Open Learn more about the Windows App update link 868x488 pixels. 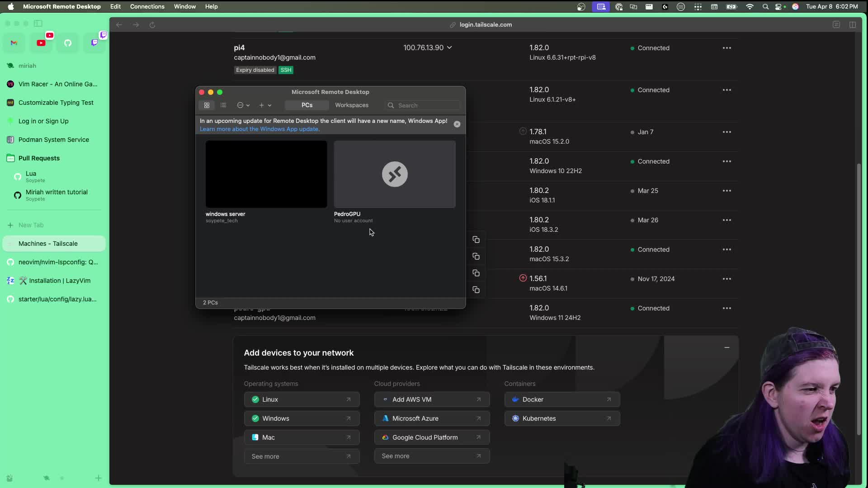(x=259, y=129)
